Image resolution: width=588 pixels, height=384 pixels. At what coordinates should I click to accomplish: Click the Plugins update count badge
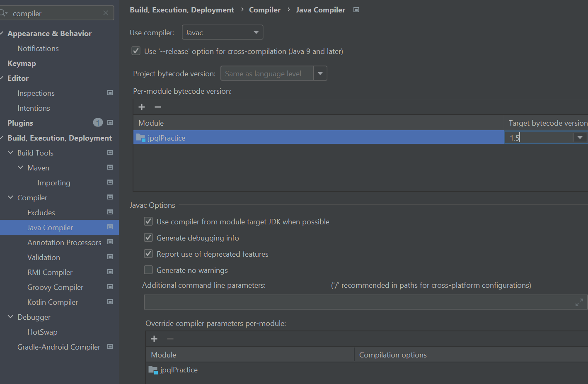point(98,122)
